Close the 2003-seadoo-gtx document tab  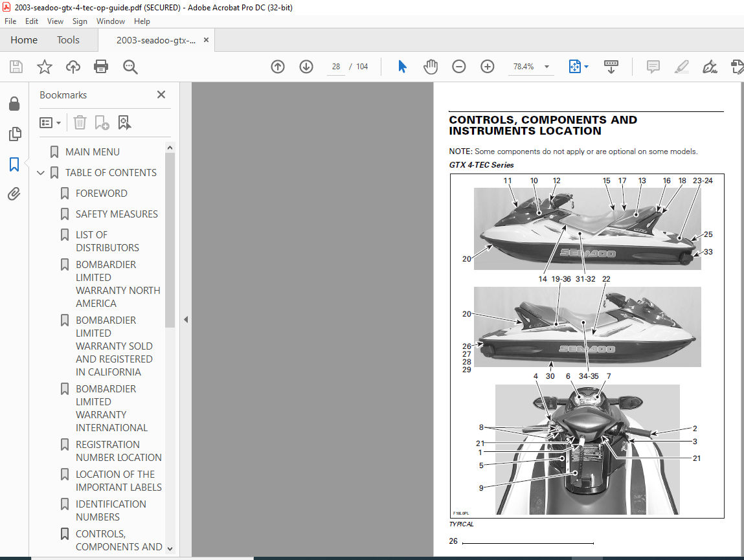[x=206, y=40]
